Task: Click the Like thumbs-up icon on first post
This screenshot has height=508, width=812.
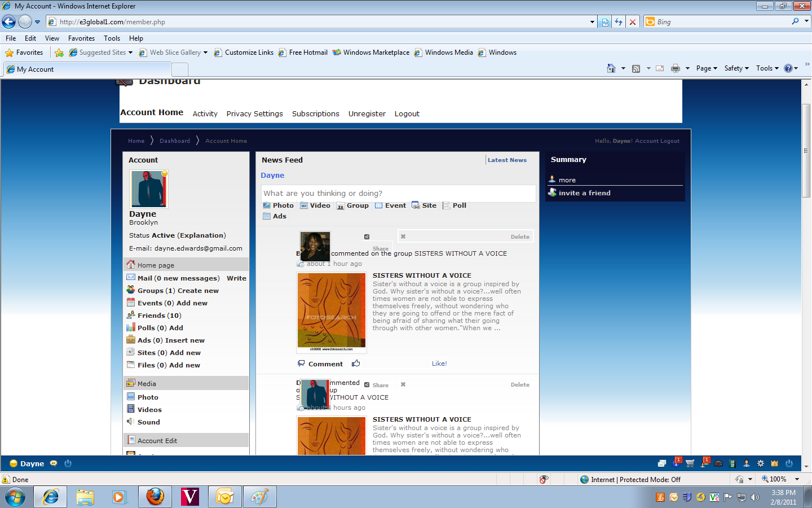Action: coord(356,364)
